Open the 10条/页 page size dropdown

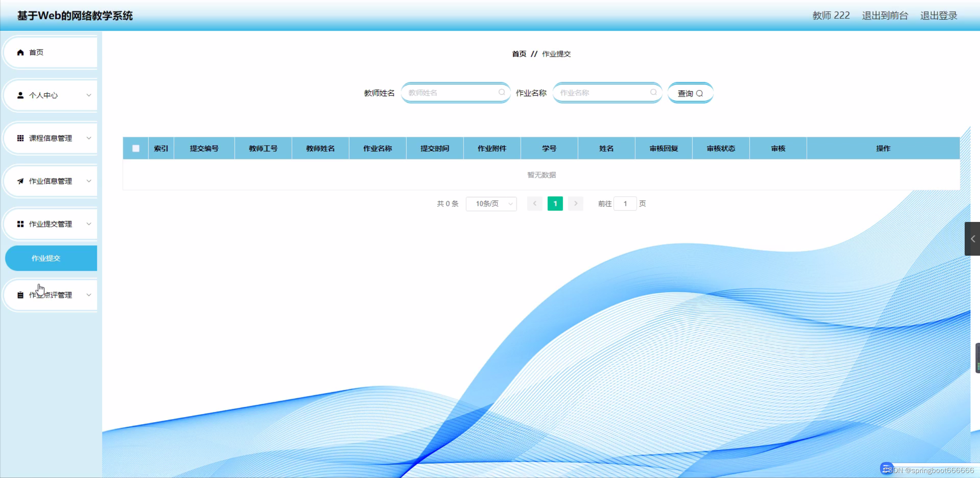(491, 204)
